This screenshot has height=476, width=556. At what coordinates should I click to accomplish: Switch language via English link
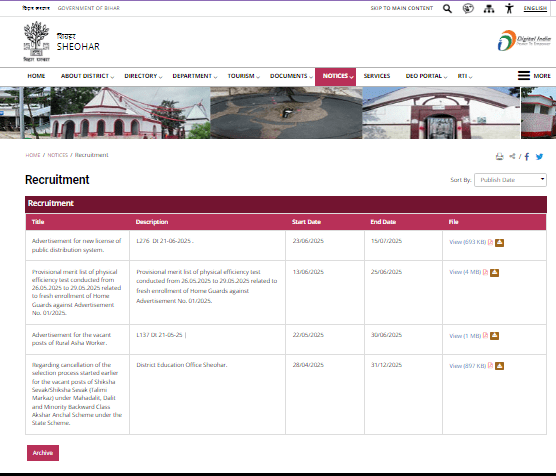coord(535,8)
